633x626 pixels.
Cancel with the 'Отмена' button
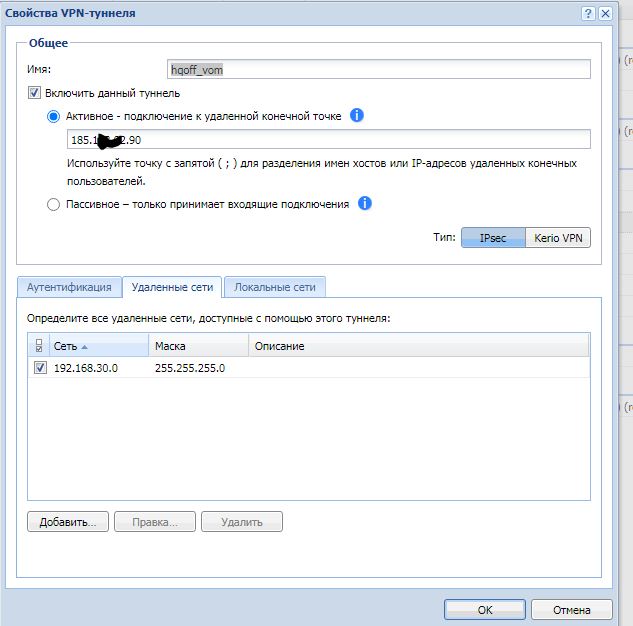pyautogui.click(x=572, y=609)
